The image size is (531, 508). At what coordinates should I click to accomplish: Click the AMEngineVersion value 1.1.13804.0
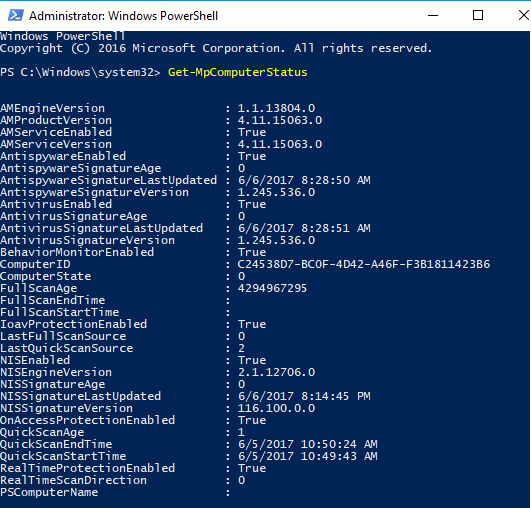tap(276, 108)
